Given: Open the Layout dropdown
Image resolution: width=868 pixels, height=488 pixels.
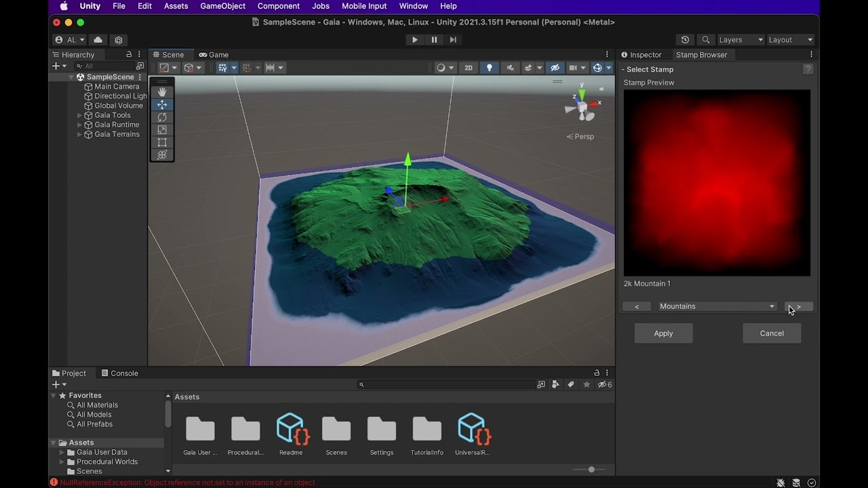Looking at the screenshot, I should tap(790, 40).
